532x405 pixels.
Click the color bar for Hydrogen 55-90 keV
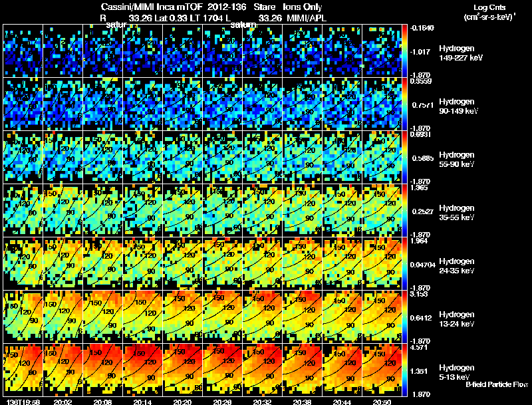point(404,158)
